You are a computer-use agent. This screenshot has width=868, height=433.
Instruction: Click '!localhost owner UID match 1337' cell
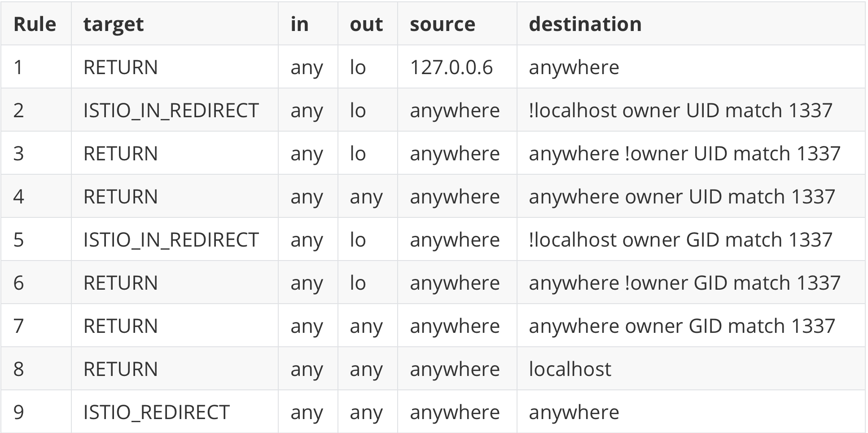point(680,110)
